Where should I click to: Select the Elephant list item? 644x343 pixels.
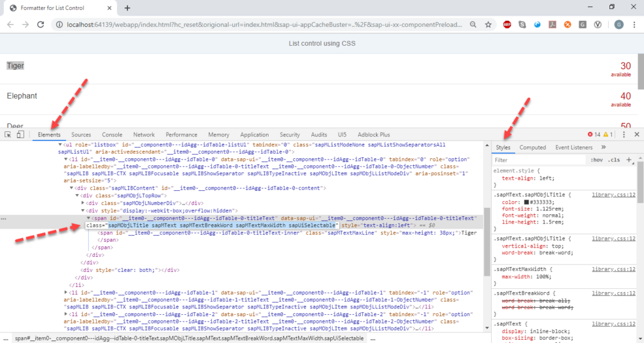coord(319,99)
